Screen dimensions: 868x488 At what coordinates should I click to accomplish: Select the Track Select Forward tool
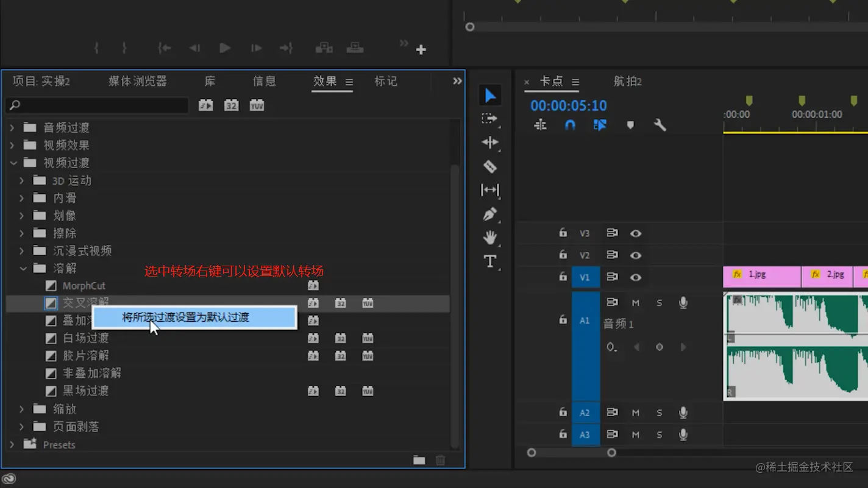pos(489,119)
